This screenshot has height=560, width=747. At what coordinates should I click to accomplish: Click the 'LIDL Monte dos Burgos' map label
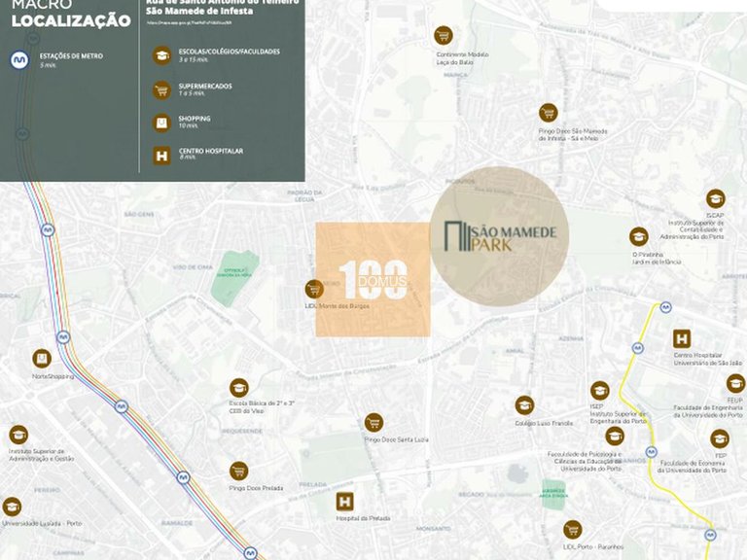(x=337, y=305)
